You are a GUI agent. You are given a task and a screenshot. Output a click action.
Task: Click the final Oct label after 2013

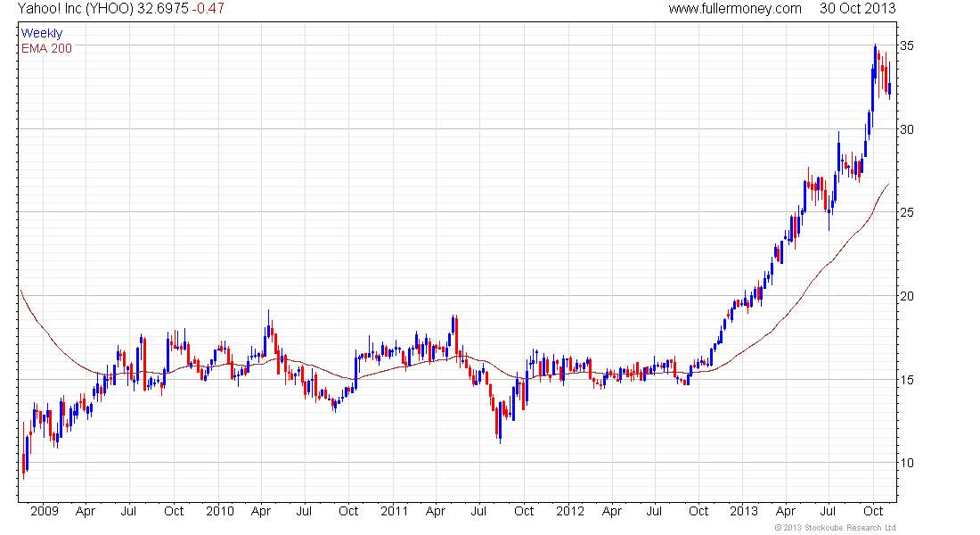click(x=873, y=511)
